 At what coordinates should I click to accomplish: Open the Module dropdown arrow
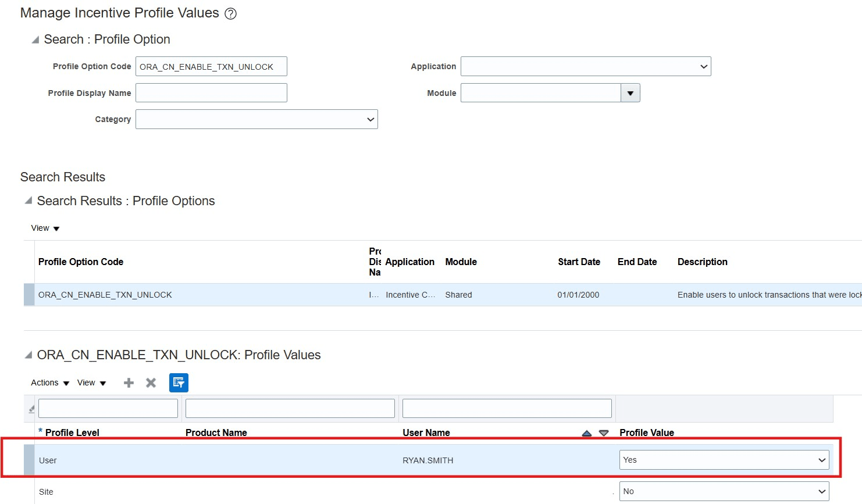(631, 93)
